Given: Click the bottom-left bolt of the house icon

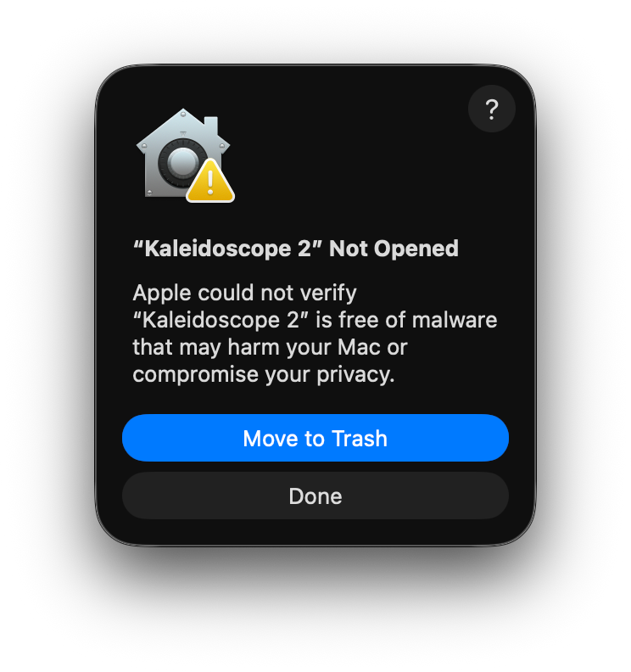Looking at the screenshot, I should pyautogui.click(x=149, y=193).
